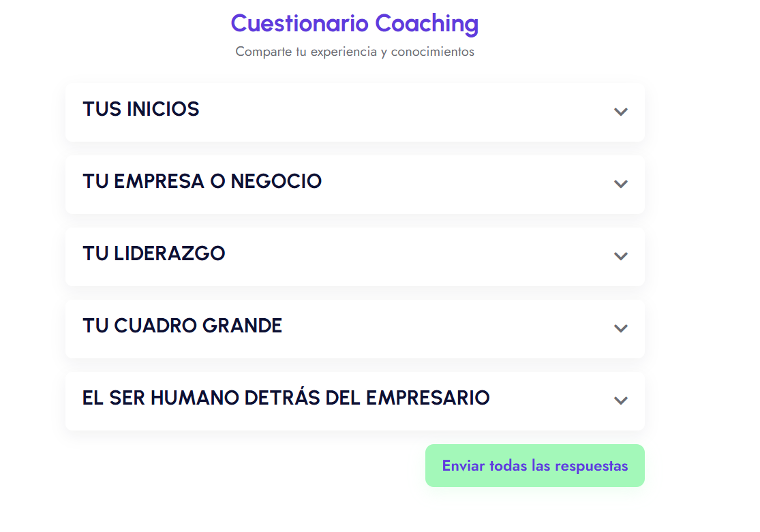Viewport: 760px width, 532px height.
Task: Open the TU EMPRESA O NEGOCIO heading
Action: (202, 181)
